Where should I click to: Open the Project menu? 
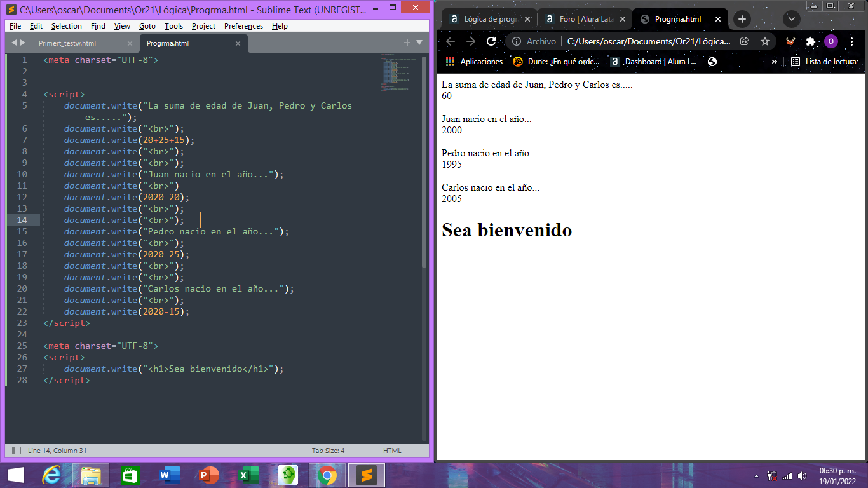click(x=203, y=26)
